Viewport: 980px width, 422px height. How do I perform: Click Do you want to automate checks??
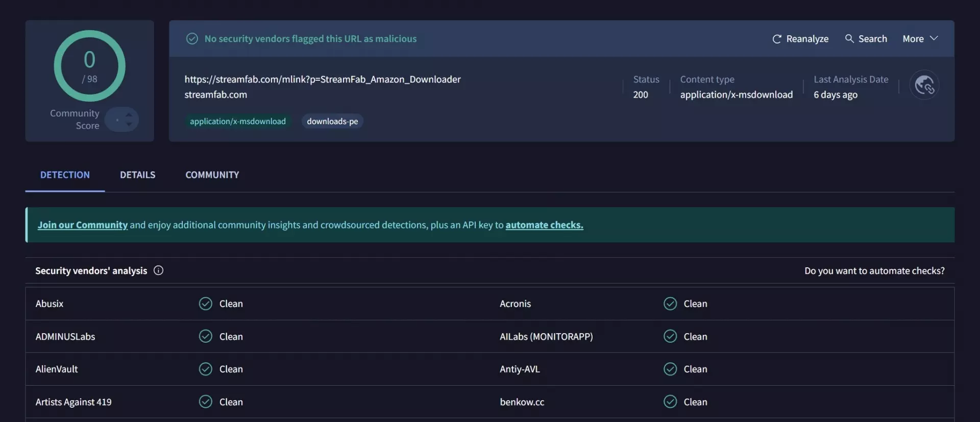tap(874, 271)
